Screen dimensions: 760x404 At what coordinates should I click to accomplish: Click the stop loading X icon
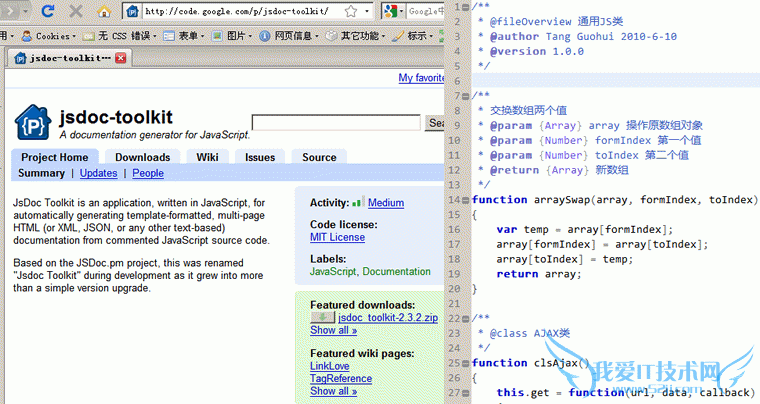tap(78, 12)
